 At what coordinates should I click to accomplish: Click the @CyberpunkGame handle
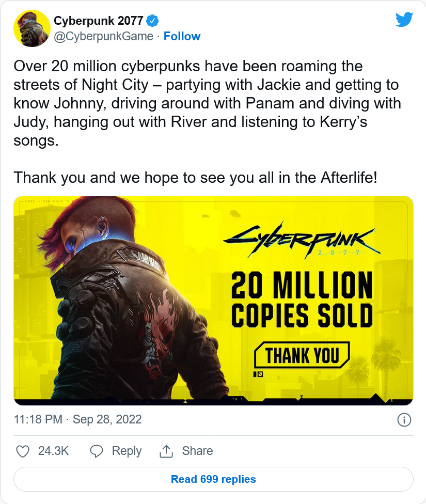click(x=103, y=36)
